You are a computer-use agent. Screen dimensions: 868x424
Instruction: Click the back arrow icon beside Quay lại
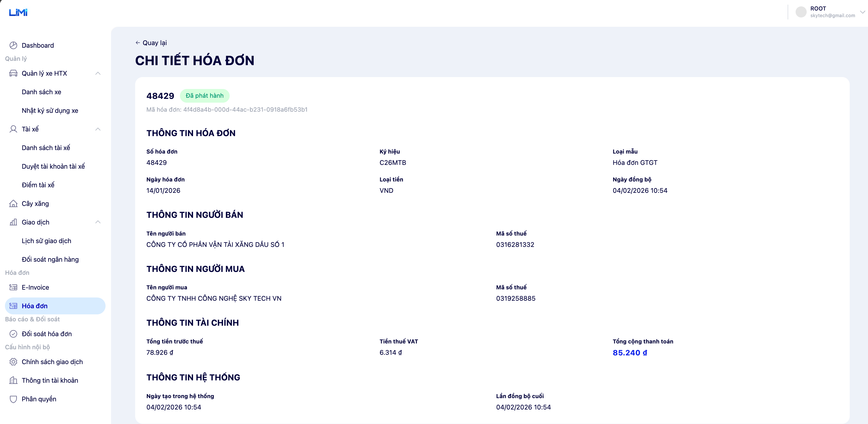[x=137, y=43]
